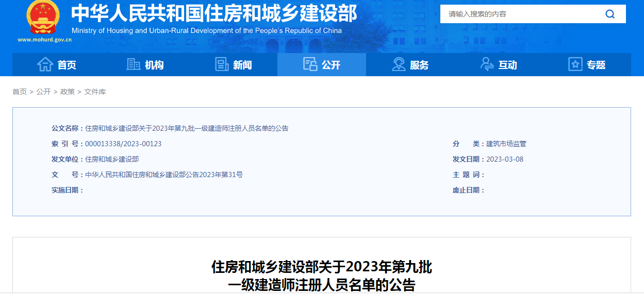Image resolution: width=644 pixels, height=294 pixels.
Task: Click the document icon beside 公开
Action: [x=310, y=64]
